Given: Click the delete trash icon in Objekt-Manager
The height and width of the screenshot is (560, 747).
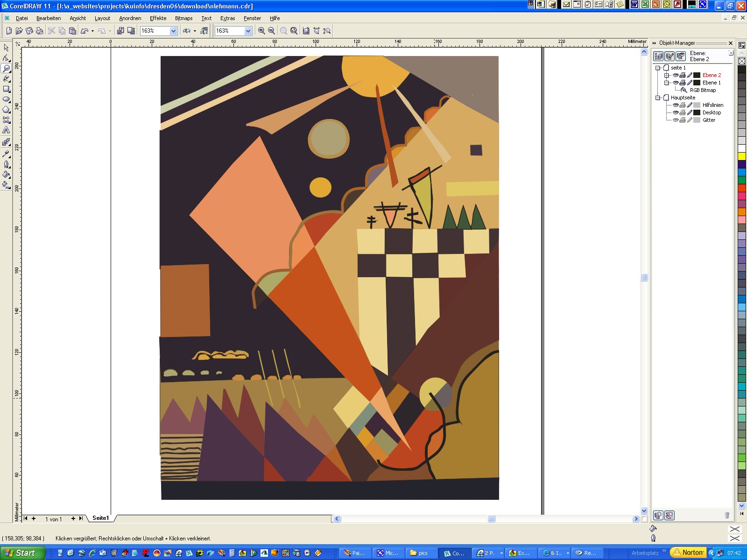Looking at the screenshot, I should pos(727,515).
